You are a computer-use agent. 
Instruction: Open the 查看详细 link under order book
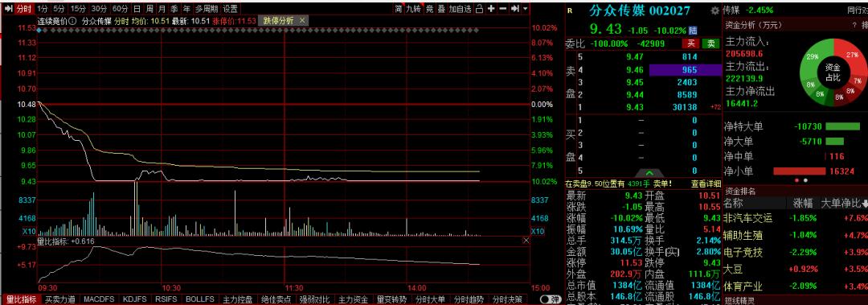click(x=706, y=183)
